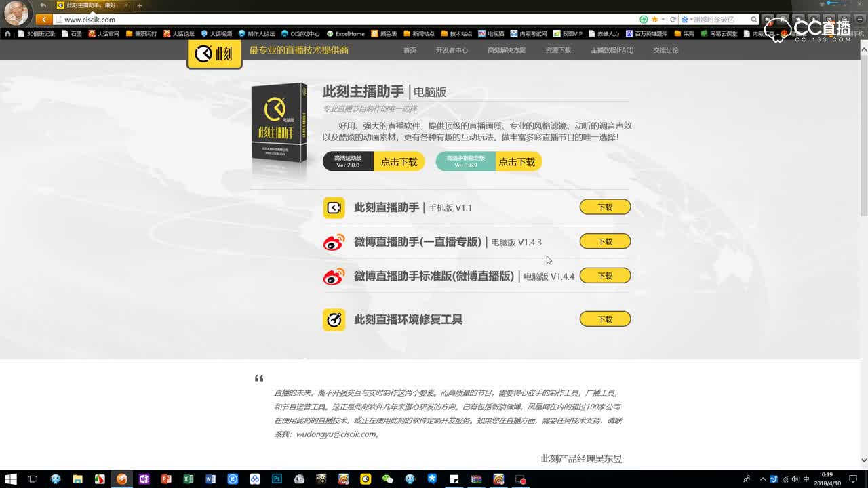Click the reload icon in address bar
The height and width of the screenshot is (488, 868).
click(673, 20)
